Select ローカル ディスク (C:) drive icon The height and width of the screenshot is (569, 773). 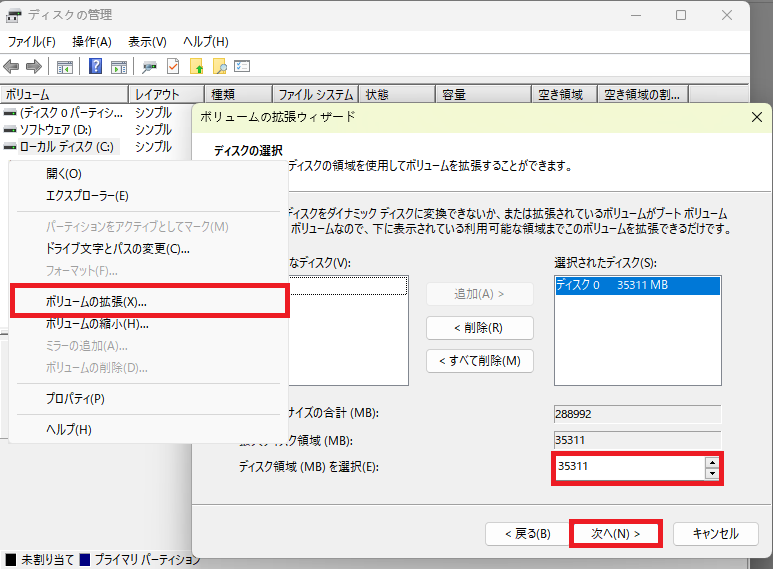[x=10, y=146]
